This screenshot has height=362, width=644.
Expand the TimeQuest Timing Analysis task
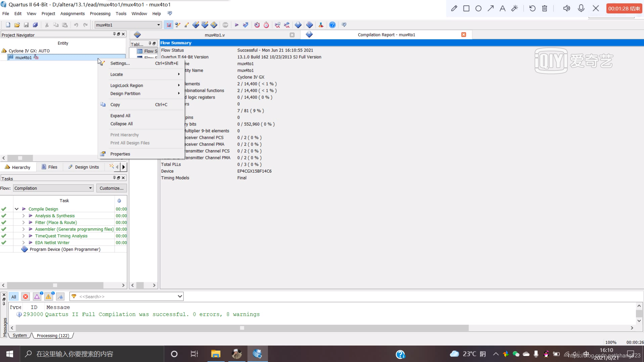pyautogui.click(x=23, y=236)
